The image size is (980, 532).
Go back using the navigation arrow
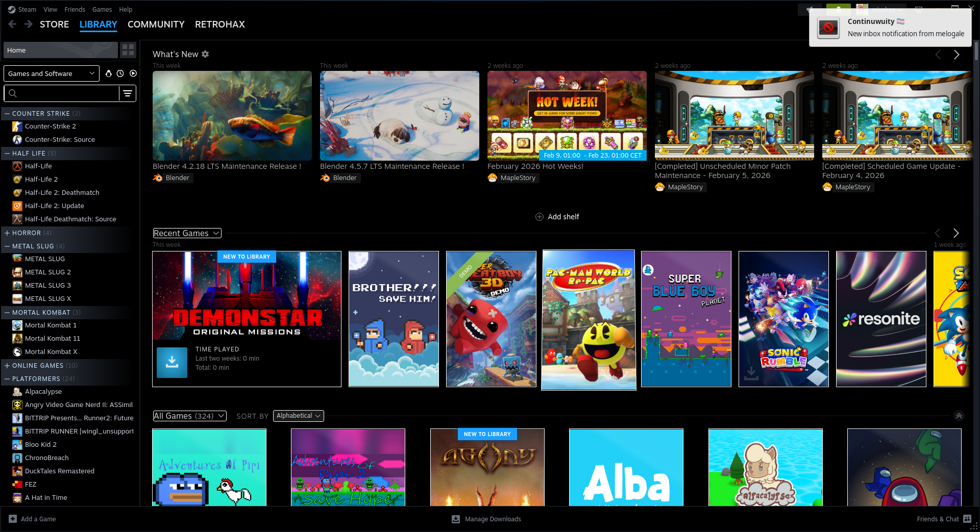[x=13, y=24]
